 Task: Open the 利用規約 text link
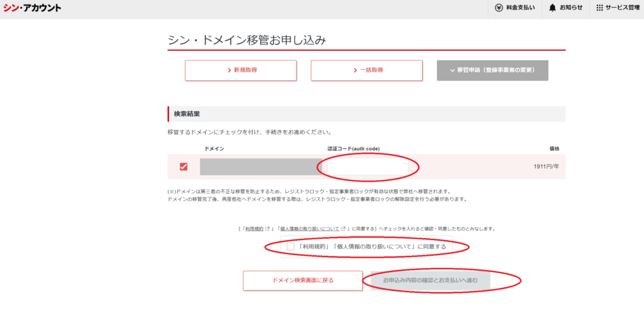tap(253, 229)
